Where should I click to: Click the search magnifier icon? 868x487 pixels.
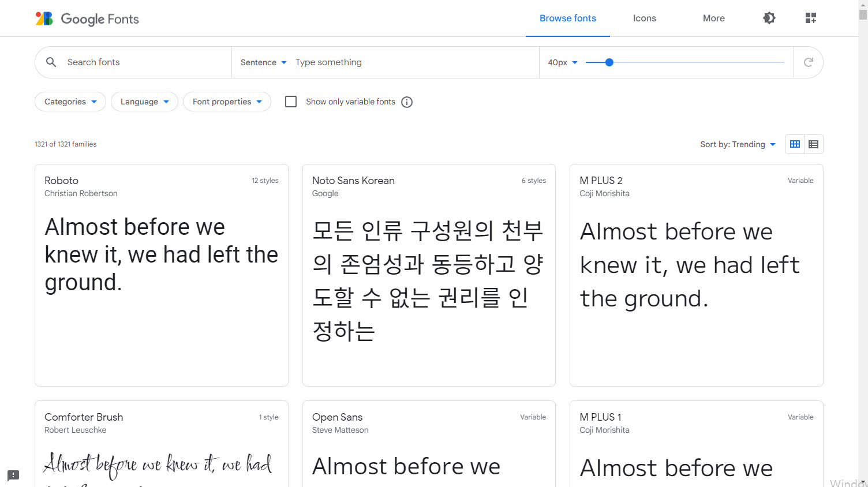pos(51,62)
